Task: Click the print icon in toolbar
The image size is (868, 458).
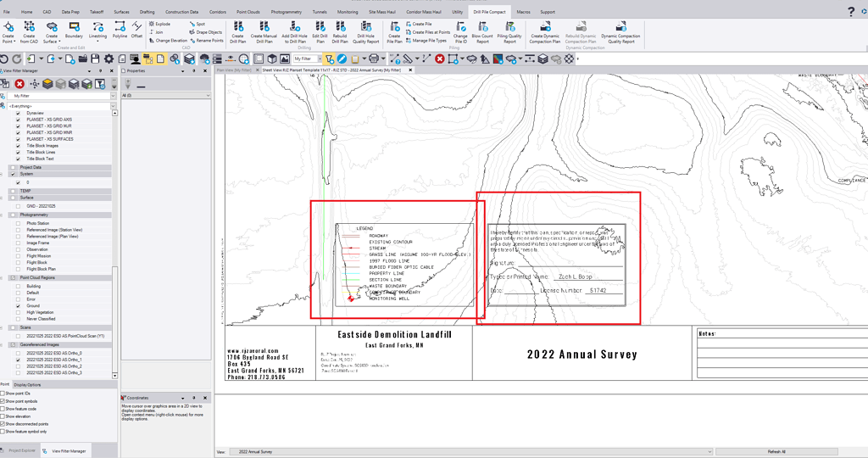Action: (x=374, y=59)
